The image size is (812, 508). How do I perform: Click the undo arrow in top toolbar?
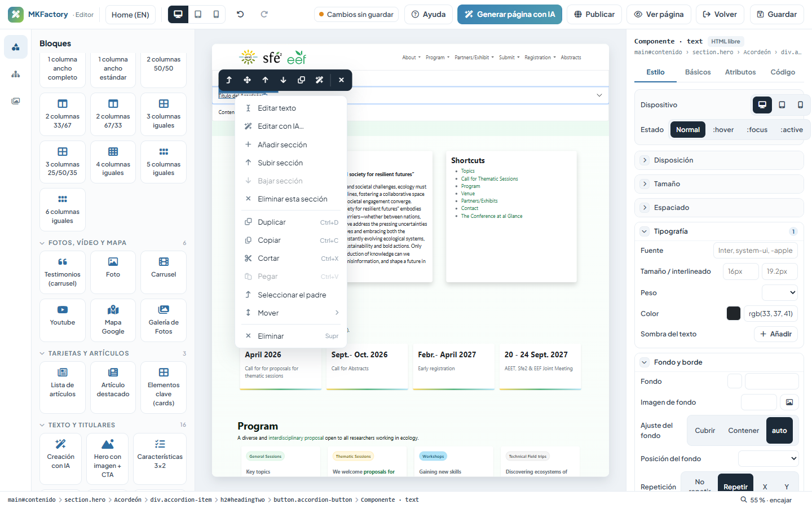(x=240, y=14)
